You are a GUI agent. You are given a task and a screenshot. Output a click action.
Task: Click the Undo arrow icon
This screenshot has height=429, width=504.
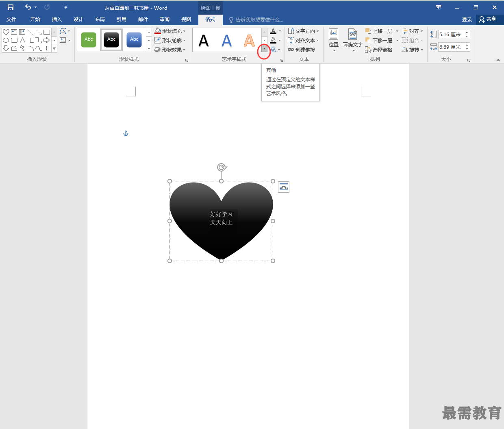click(x=28, y=7)
